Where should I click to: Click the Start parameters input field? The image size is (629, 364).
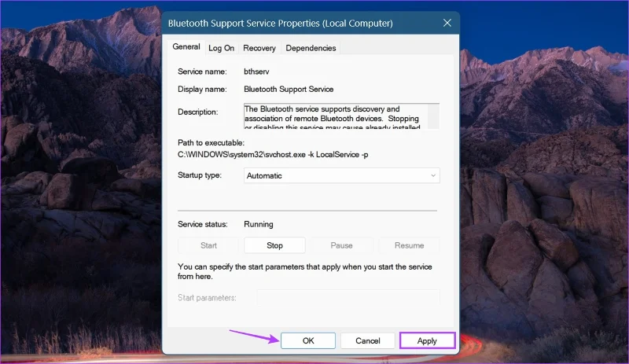click(348, 298)
